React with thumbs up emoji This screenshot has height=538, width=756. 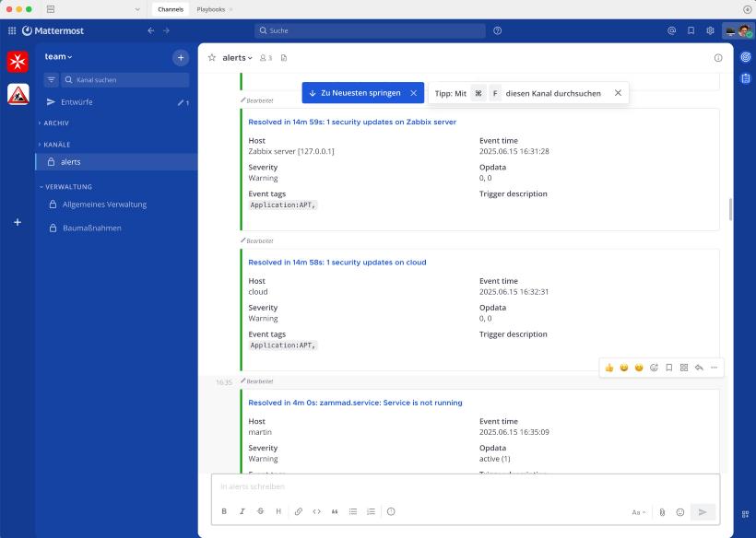point(608,368)
